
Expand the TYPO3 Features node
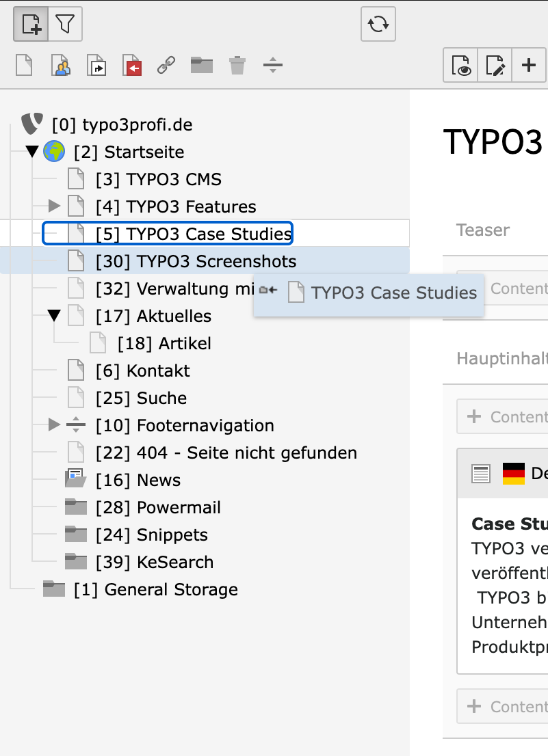pyautogui.click(x=54, y=206)
